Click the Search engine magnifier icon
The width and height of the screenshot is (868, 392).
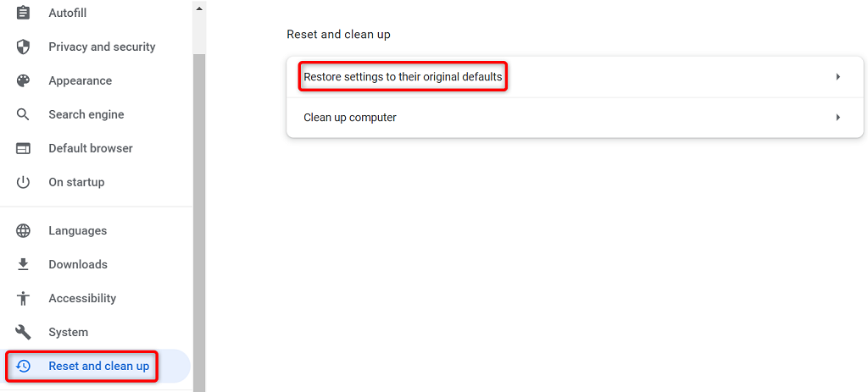(23, 114)
